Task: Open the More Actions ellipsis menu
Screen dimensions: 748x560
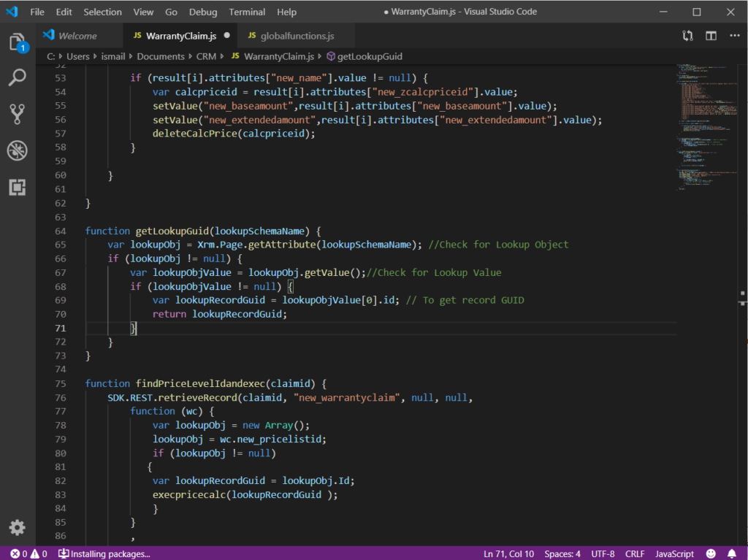Action: pos(733,36)
